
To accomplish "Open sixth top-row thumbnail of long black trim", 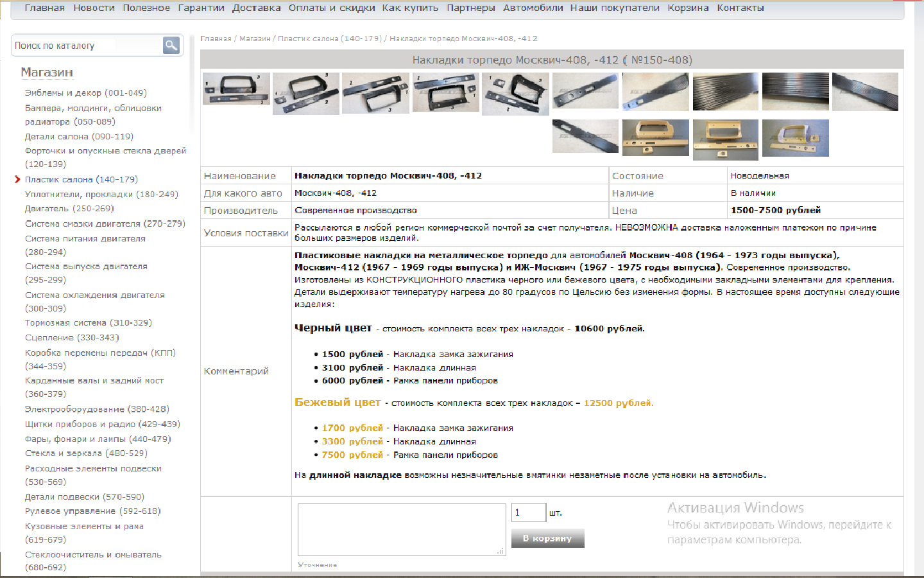I will (x=585, y=91).
